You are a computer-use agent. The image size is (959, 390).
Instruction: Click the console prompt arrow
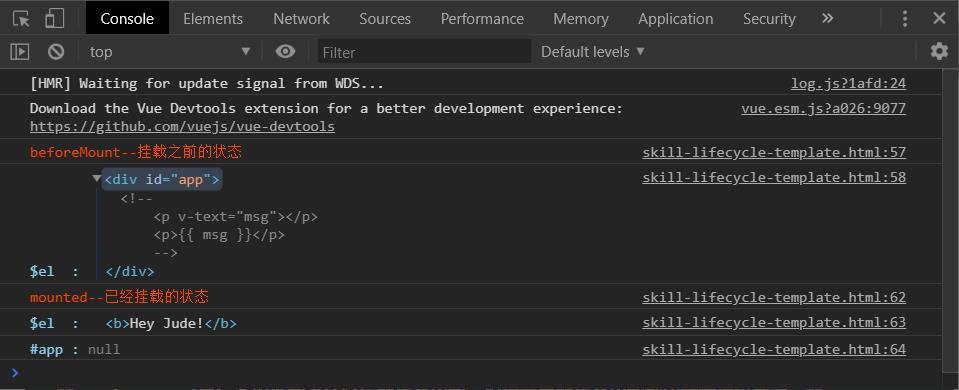point(15,372)
